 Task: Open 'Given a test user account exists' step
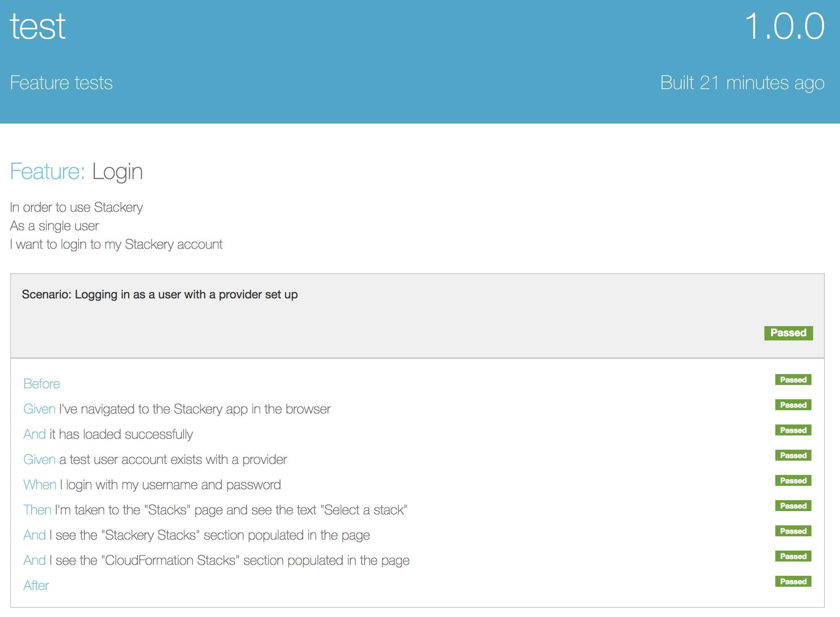click(x=155, y=459)
